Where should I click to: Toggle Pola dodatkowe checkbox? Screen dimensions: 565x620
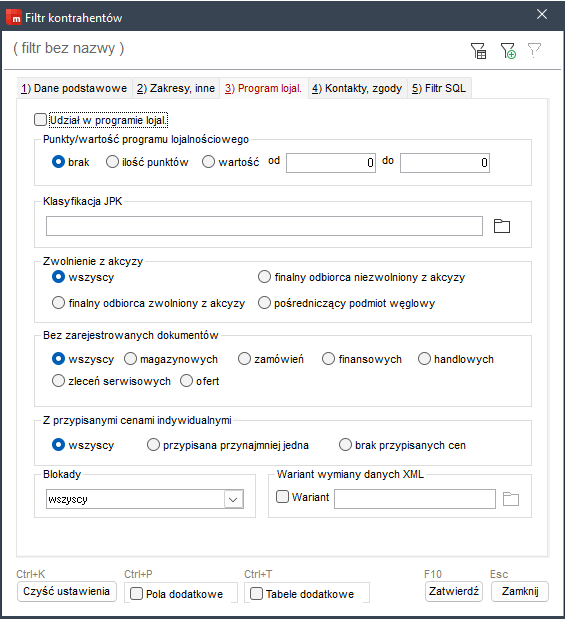[x=136, y=594]
